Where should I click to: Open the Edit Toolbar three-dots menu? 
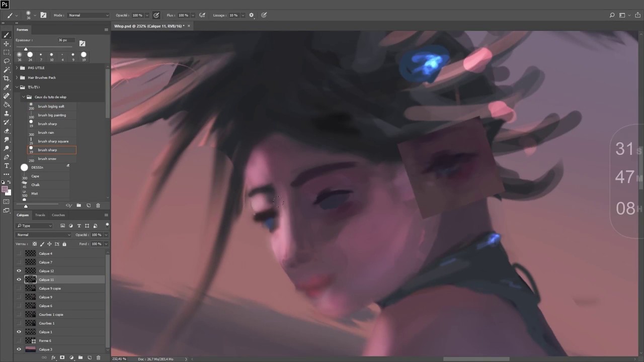(x=7, y=174)
